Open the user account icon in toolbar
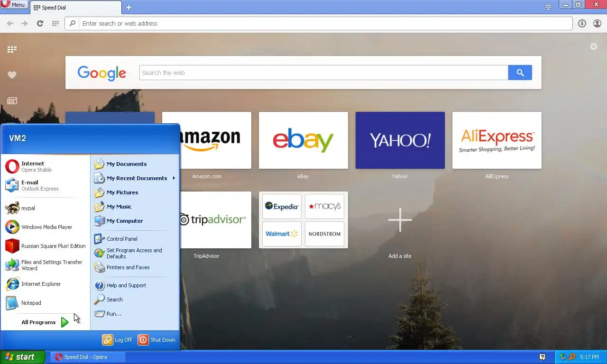Screen dimensions: 607x364 tap(597, 23)
